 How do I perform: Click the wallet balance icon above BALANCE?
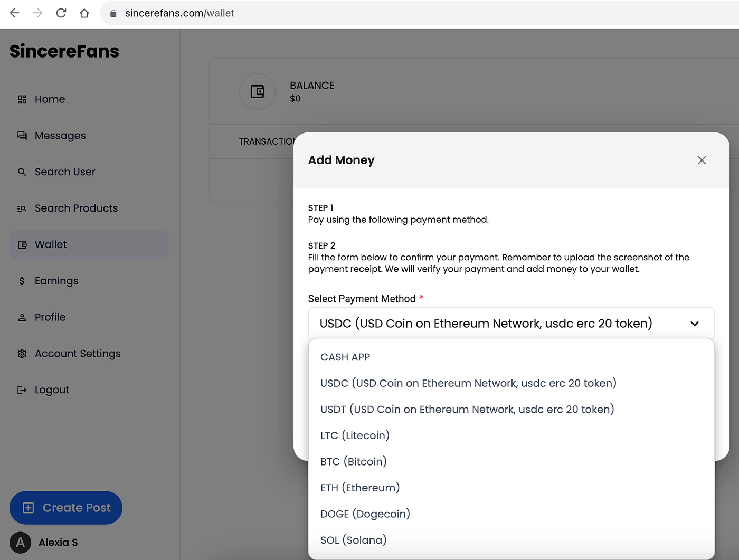(257, 91)
